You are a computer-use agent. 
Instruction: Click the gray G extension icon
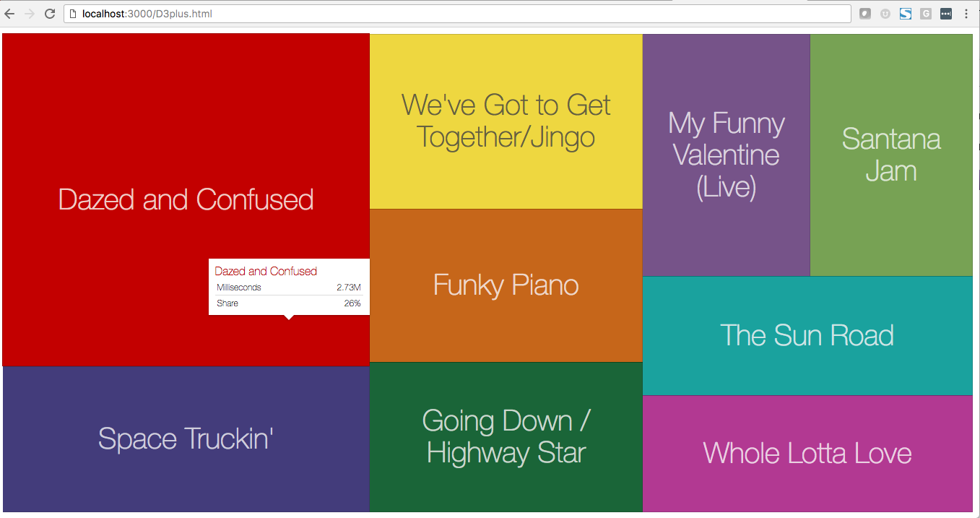click(926, 14)
